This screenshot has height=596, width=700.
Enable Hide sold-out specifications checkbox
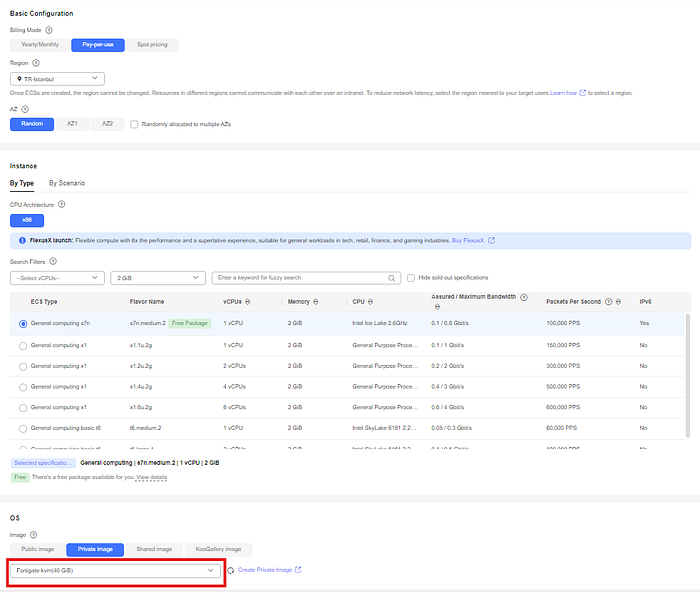tap(411, 278)
